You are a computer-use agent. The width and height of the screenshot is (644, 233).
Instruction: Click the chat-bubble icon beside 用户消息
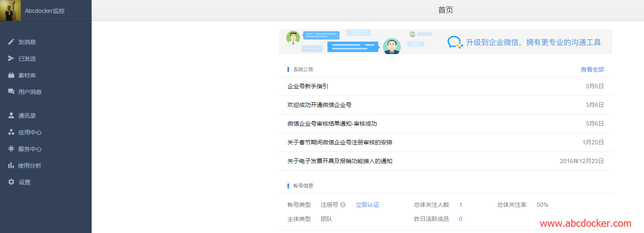tap(11, 92)
